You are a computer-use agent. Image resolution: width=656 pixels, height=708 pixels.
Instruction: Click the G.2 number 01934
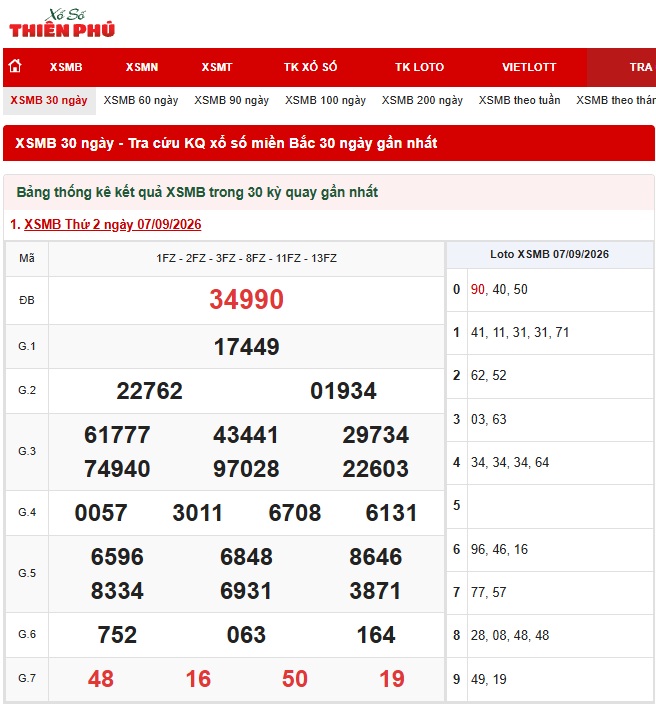coord(343,391)
